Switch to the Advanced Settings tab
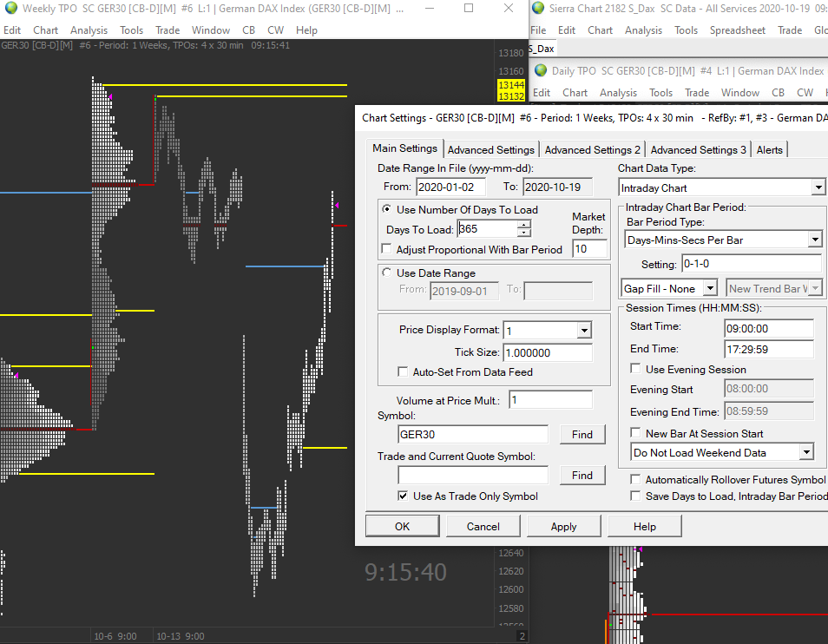This screenshot has width=828, height=644. click(x=490, y=150)
